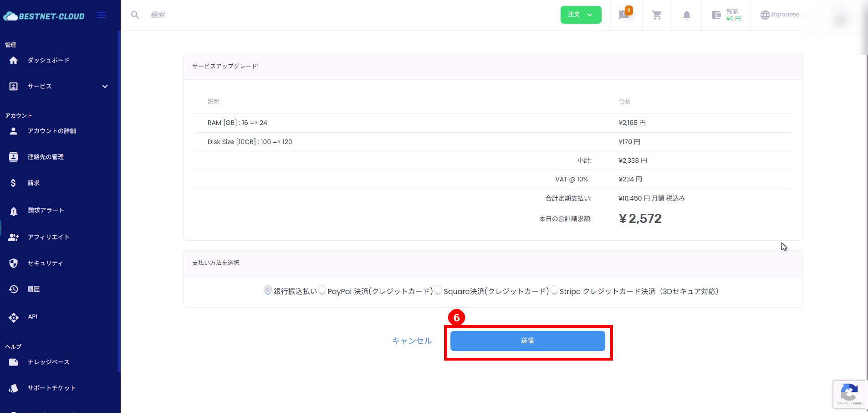Image resolution: width=868 pixels, height=413 pixels.
Task: Open the notifications bell icon
Action: 686,15
